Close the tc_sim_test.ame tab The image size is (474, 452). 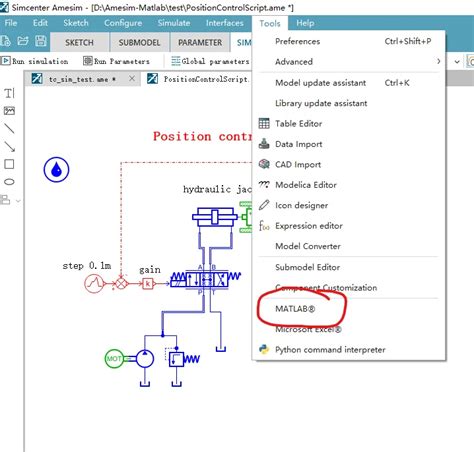[132, 79]
